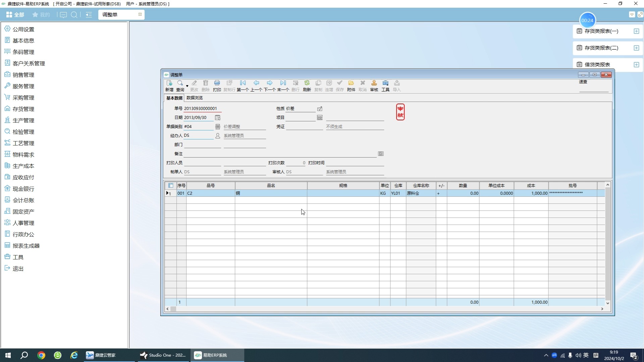Expand 借贷类报表 panel plus icon
Screen dimensions: 644x362
click(636, 65)
